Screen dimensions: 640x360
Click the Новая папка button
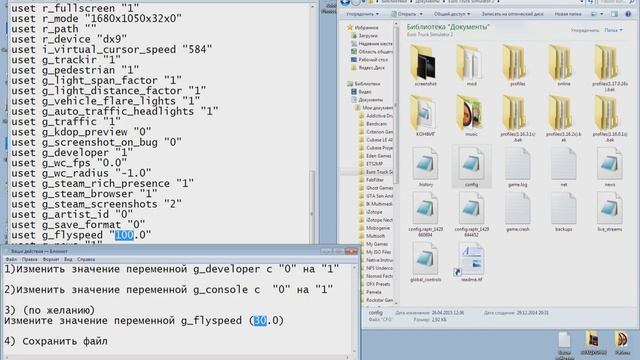[568, 14]
